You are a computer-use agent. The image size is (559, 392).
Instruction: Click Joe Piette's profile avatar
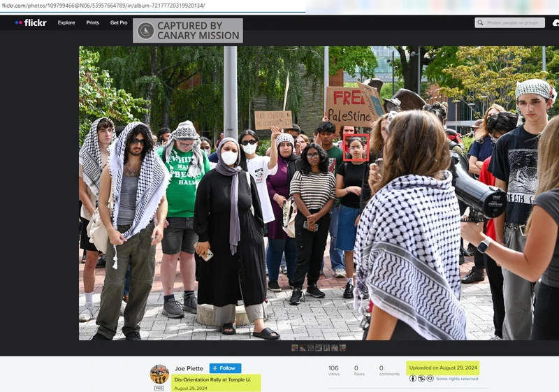[x=159, y=374]
